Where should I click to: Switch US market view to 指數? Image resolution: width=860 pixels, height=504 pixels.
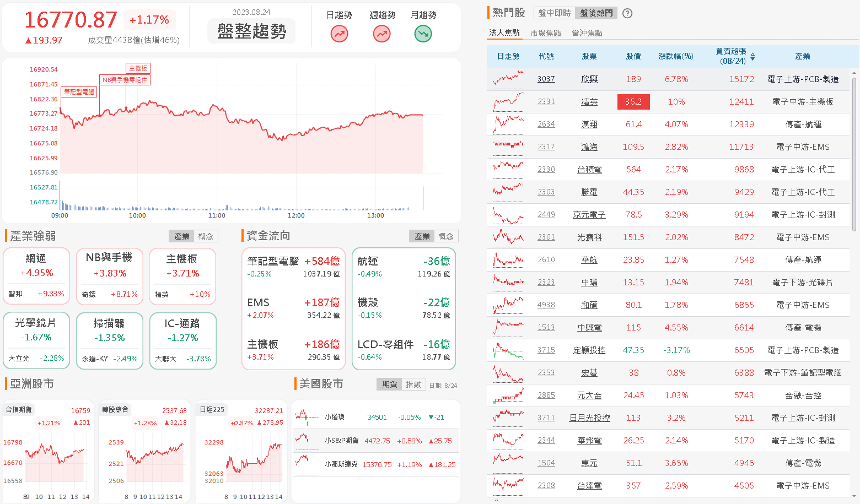click(x=413, y=384)
